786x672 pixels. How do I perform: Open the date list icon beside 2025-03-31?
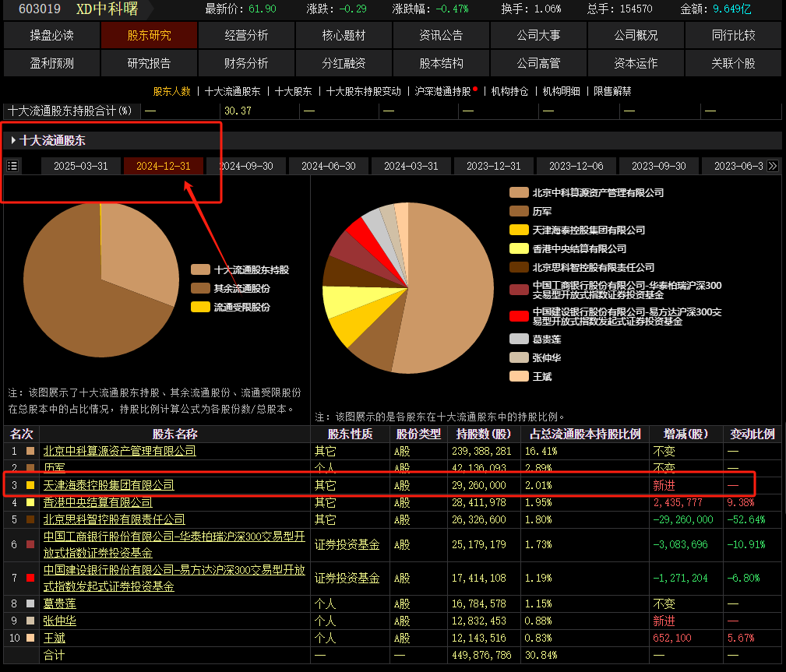12,166
